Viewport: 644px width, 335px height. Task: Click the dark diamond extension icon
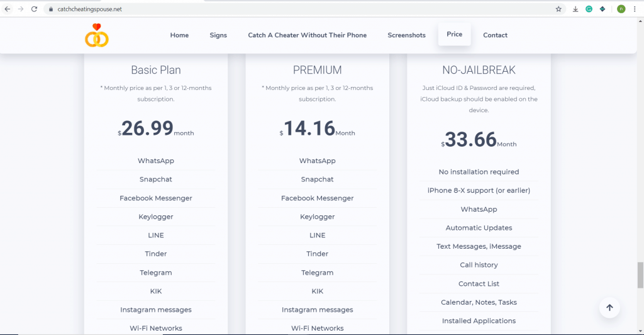[602, 9]
